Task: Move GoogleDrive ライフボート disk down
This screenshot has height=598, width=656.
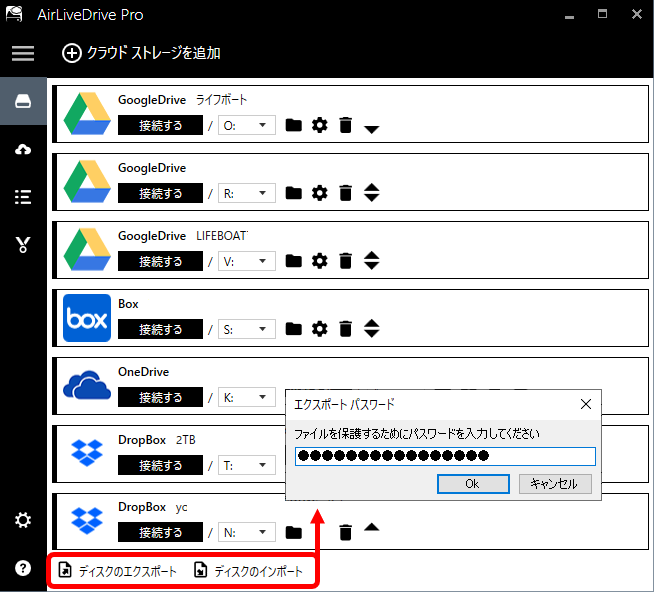Action: (x=372, y=129)
